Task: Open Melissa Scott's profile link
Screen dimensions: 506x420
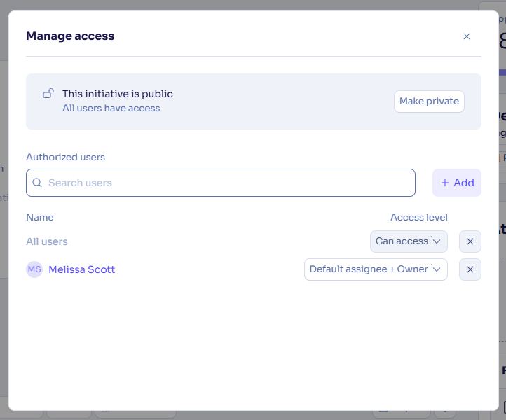Action: (81, 269)
